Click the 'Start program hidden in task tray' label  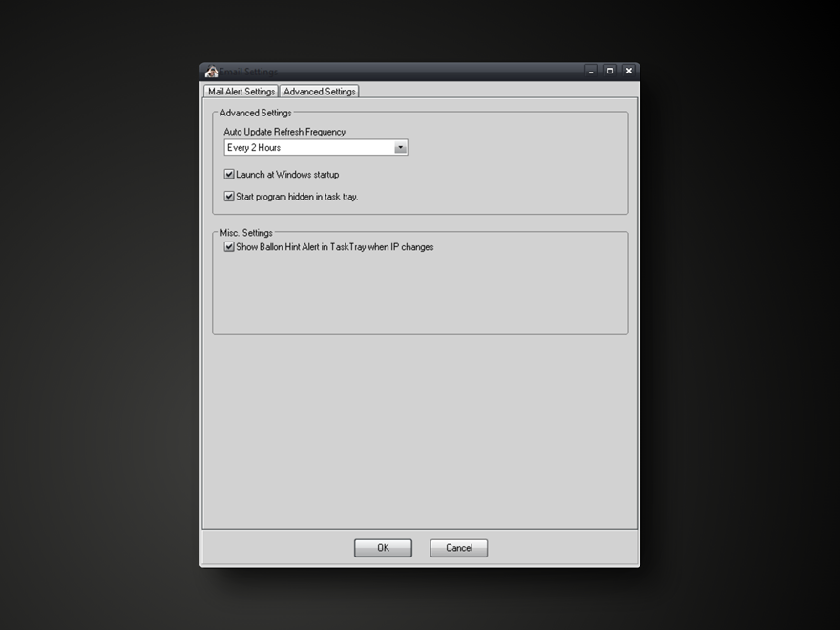pyautogui.click(x=297, y=197)
